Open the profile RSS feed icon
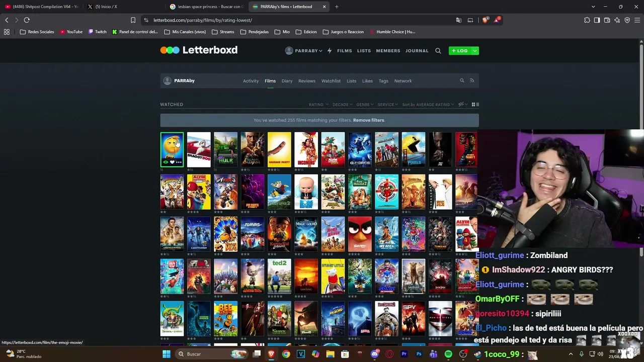 pos(472,80)
